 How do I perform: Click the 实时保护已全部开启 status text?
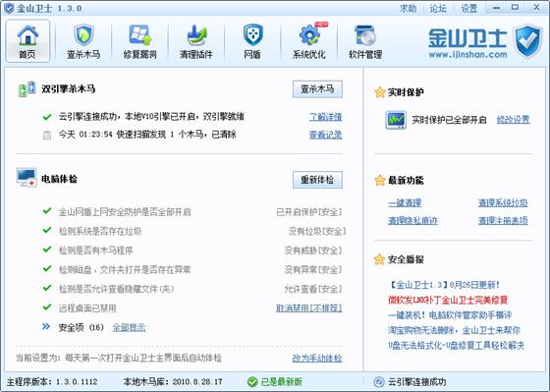coord(450,120)
